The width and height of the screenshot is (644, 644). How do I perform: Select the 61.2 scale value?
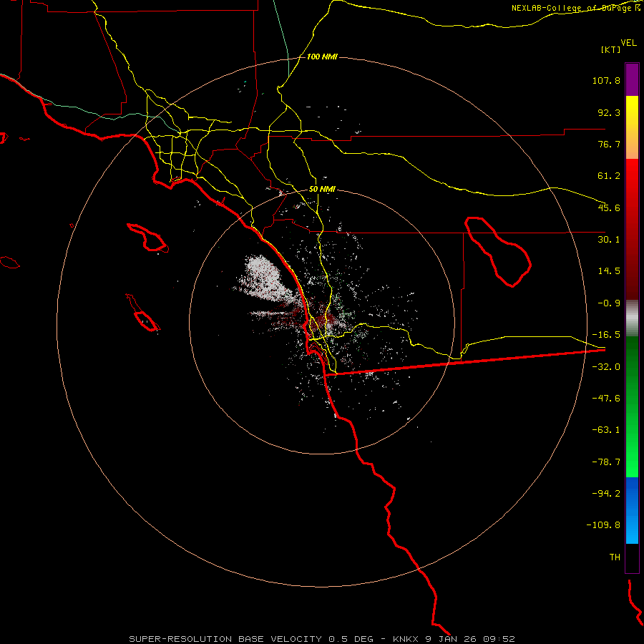pyautogui.click(x=609, y=176)
